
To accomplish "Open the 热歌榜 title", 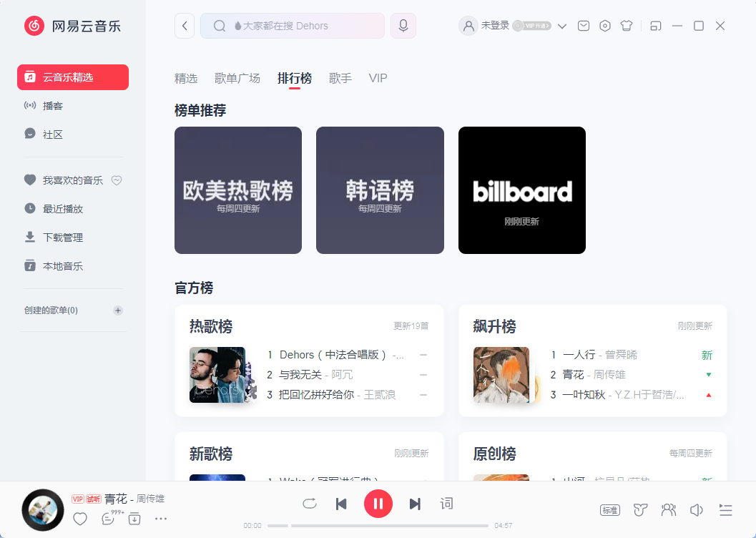I will 211,326.
